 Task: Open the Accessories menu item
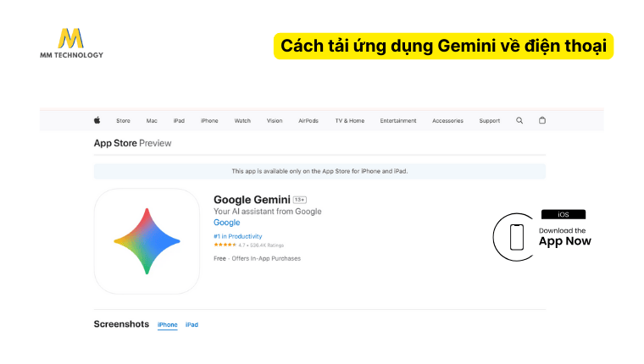(447, 121)
